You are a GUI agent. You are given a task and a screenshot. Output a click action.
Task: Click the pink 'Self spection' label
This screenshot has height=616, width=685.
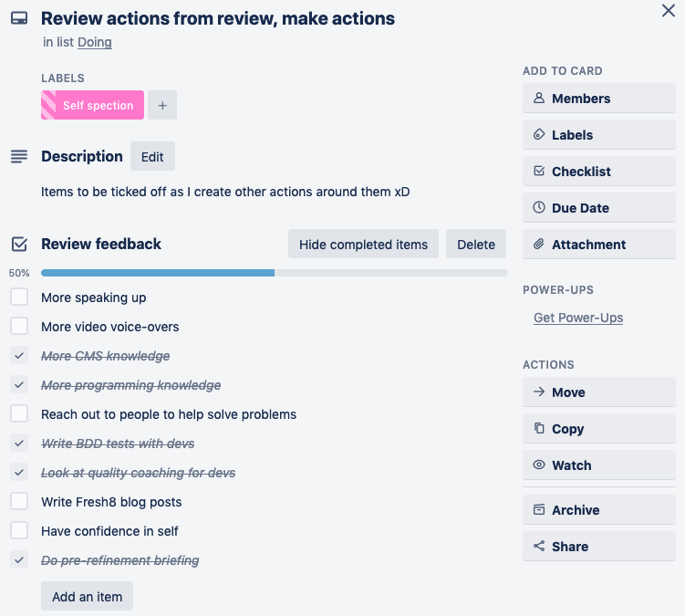coord(93,106)
